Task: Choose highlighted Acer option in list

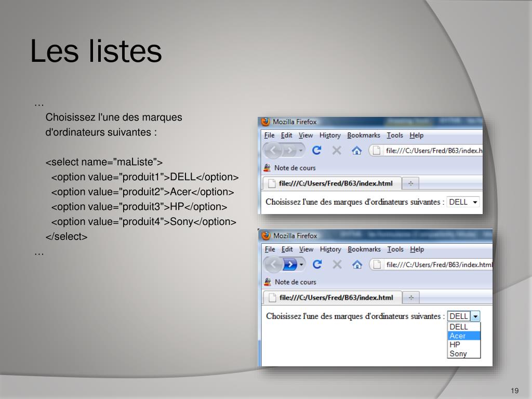Action: (464, 336)
